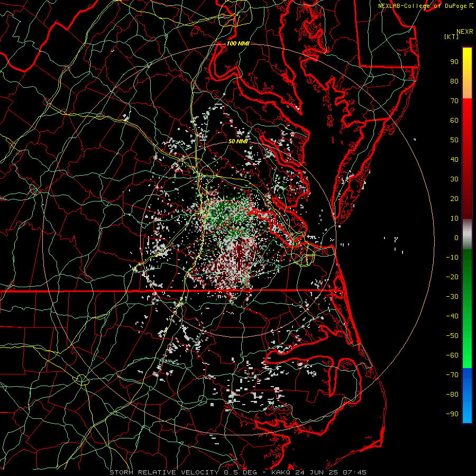The height and width of the screenshot is (476, 476).
Task: Select the -70 value on velocity scale
Action: point(452,375)
